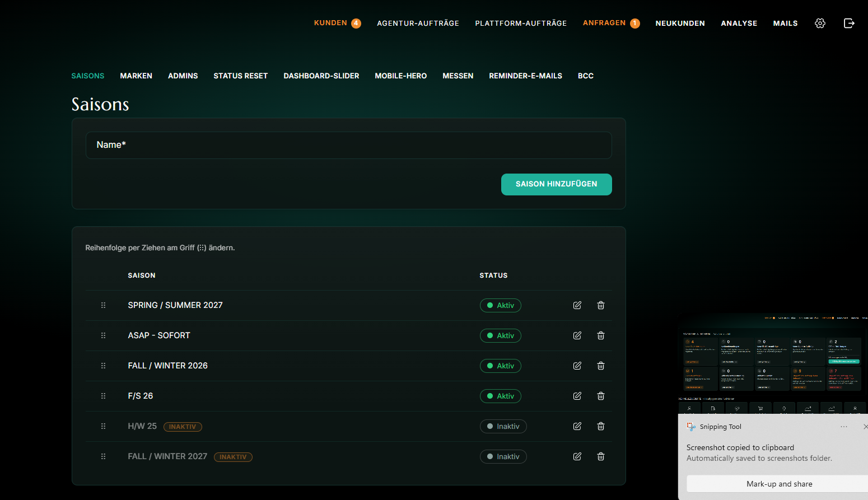Open the settings gear icon
The image size is (868, 500).
click(820, 23)
